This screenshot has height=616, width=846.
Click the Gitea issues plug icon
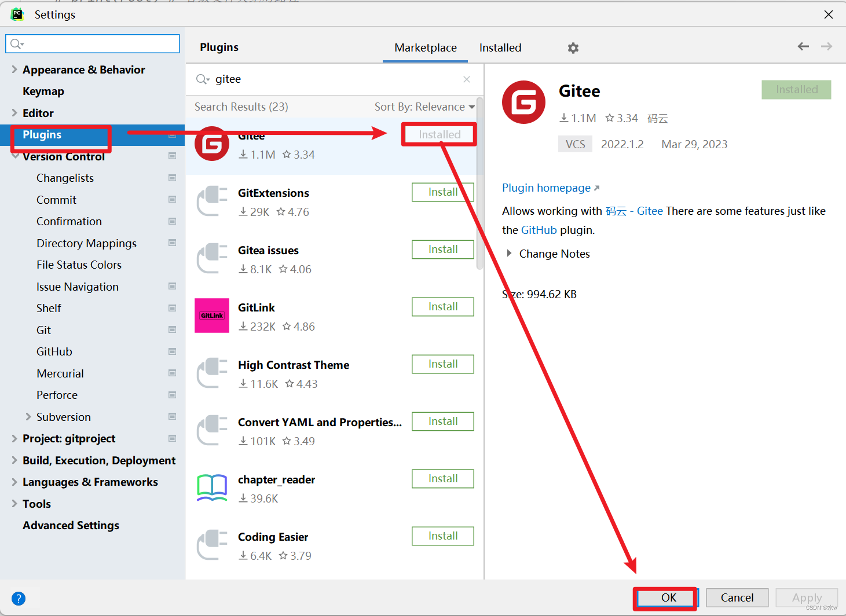[212, 258]
